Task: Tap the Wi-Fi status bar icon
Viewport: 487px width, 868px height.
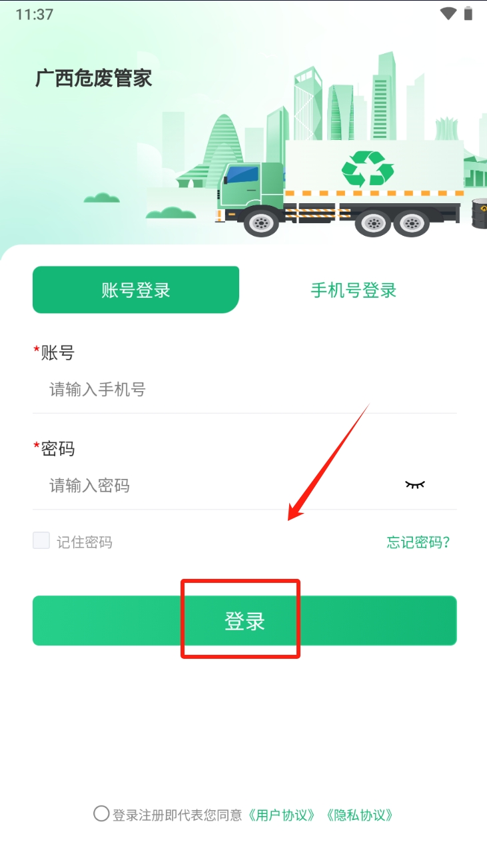Action: click(x=448, y=13)
